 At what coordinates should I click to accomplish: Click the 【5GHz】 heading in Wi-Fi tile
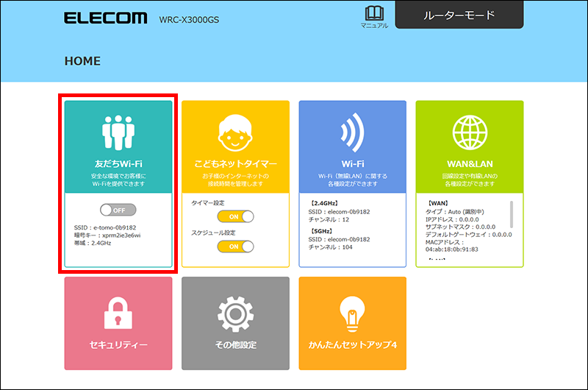(321, 231)
